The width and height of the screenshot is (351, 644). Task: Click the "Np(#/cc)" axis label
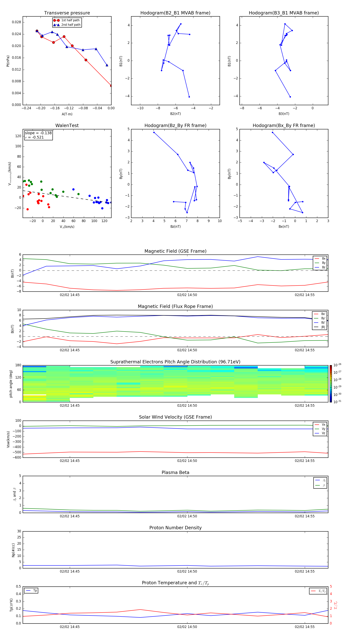click(13, 550)
